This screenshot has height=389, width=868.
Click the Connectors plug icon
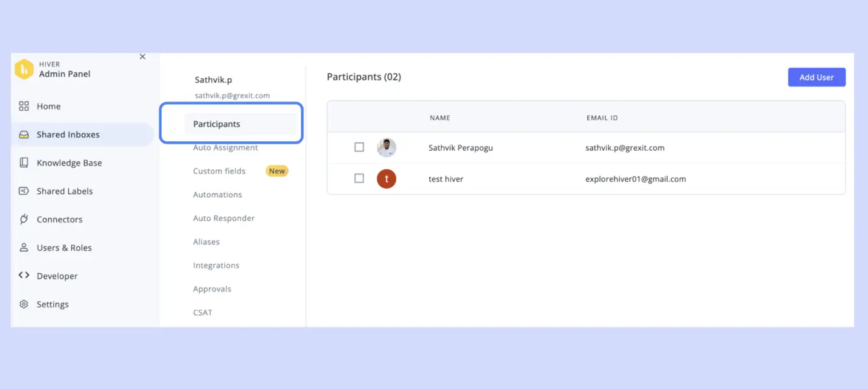24,219
